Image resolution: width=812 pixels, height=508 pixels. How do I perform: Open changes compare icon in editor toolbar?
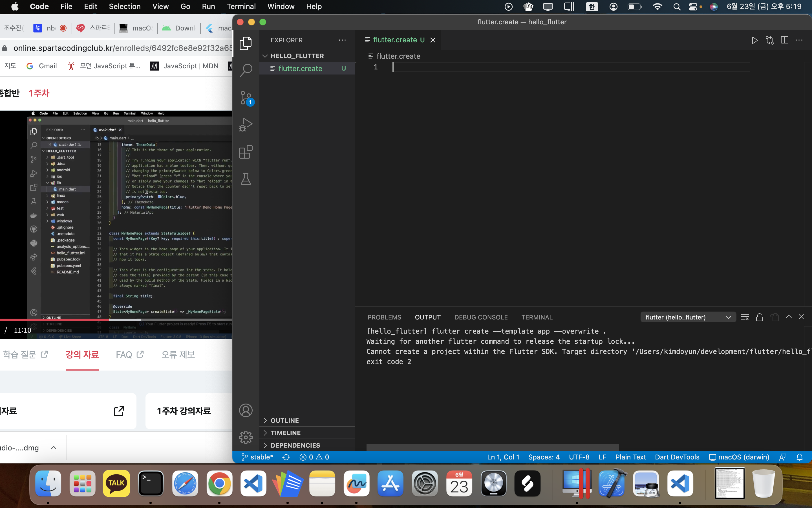tap(770, 40)
